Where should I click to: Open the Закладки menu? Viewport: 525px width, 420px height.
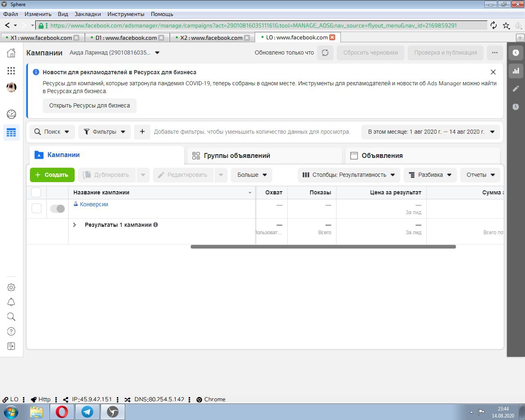[x=88, y=14]
